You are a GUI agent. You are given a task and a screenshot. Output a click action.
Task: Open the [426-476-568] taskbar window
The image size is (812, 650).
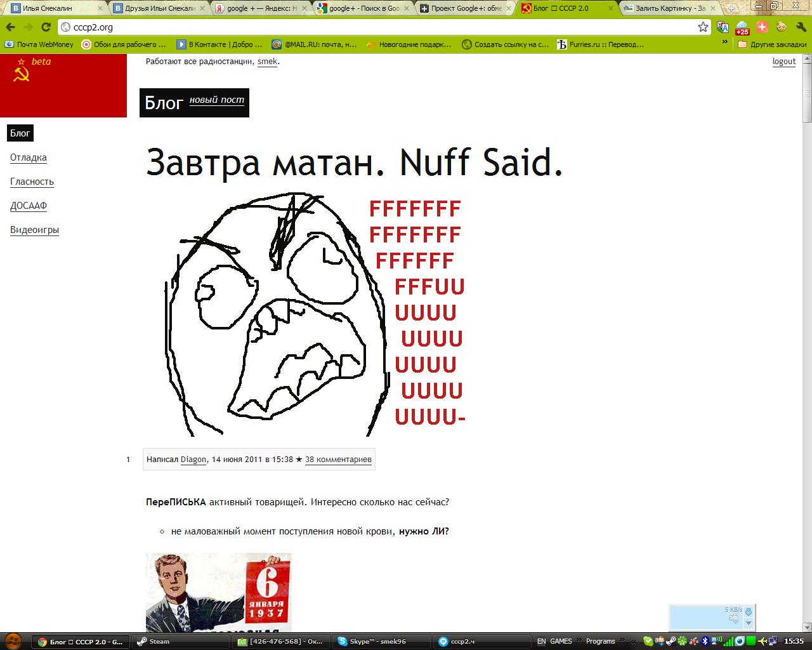pyautogui.click(x=282, y=641)
